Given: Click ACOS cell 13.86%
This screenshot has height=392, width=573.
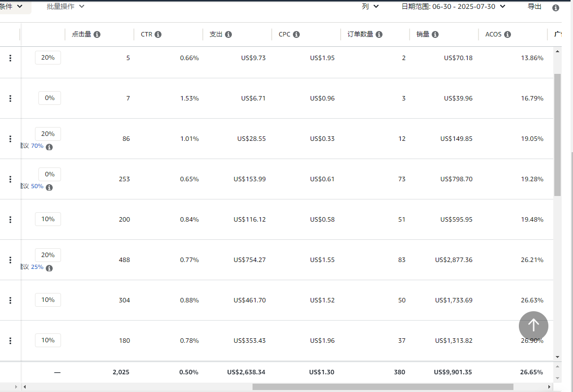Looking at the screenshot, I should click(x=532, y=58).
